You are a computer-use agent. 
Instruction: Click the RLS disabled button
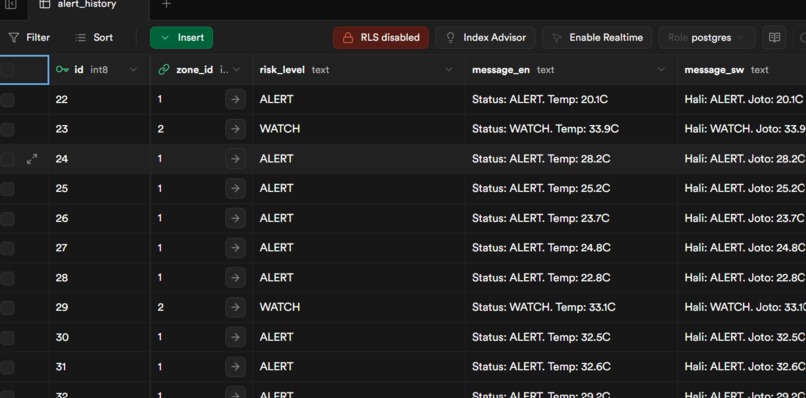pos(381,38)
